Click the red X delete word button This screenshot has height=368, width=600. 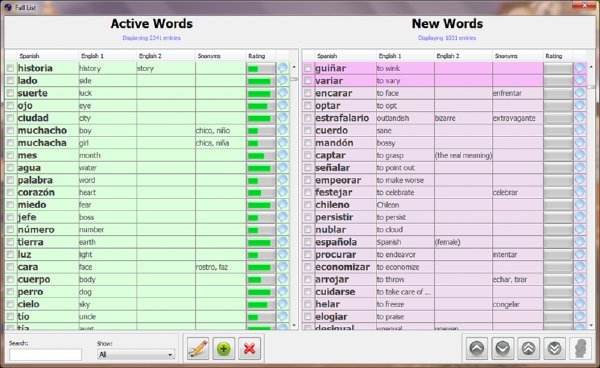click(x=249, y=348)
